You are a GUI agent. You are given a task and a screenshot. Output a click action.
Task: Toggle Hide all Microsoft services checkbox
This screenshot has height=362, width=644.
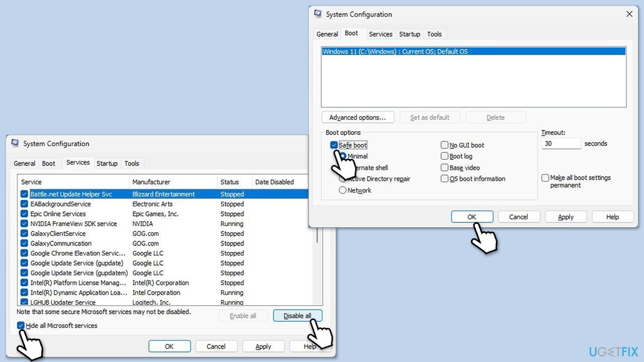21,325
